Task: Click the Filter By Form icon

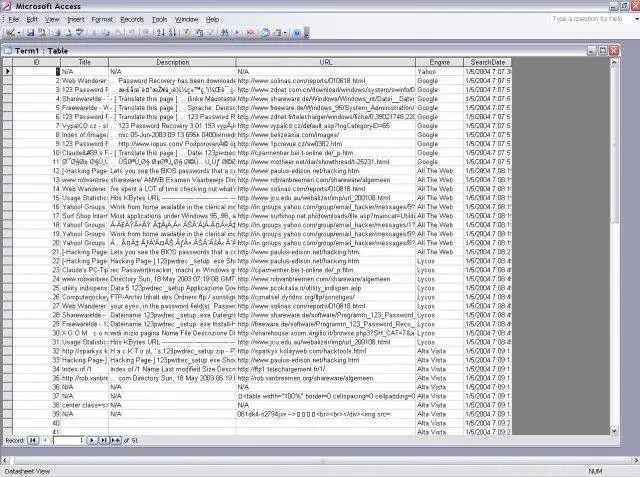Action: [199, 33]
